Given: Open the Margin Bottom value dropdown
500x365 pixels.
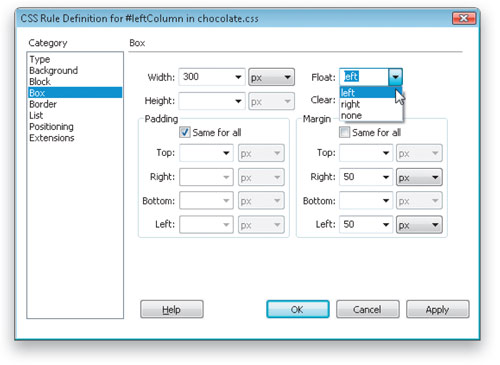Looking at the screenshot, I should [386, 201].
